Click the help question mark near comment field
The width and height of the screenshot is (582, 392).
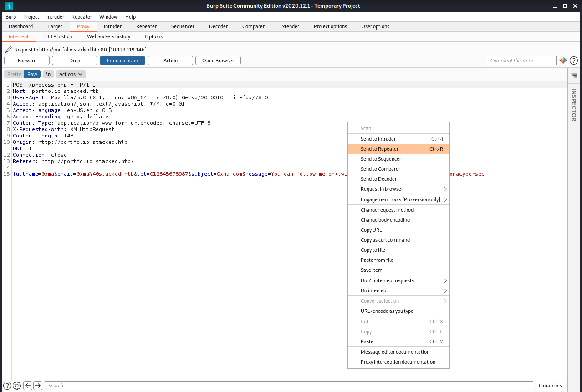pyautogui.click(x=574, y=61)
